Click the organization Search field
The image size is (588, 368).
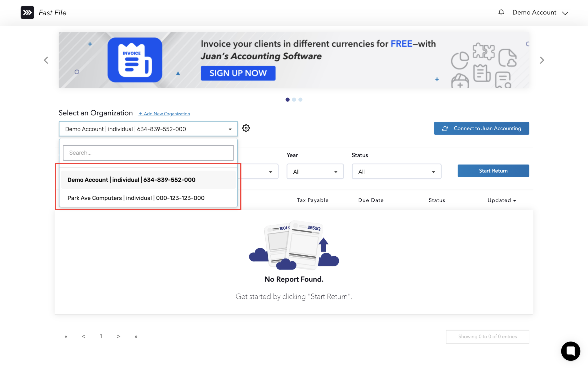coord(148,153)
